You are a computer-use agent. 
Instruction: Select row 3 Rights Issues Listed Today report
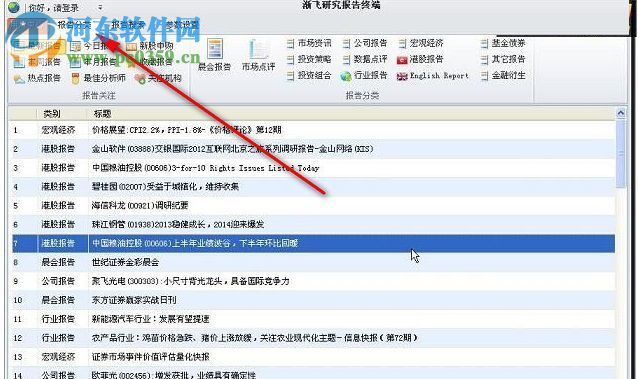[x=313, y=168]
